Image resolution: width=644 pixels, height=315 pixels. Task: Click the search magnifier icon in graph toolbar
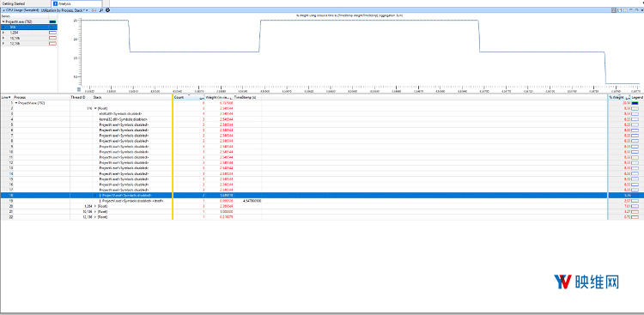pos(101,9)
